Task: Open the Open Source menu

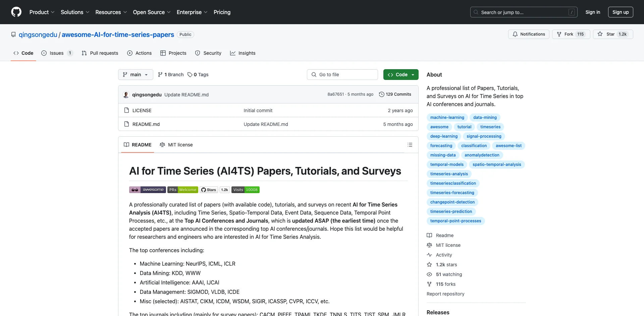Action: pyautogui.click(x=152, y=12)
